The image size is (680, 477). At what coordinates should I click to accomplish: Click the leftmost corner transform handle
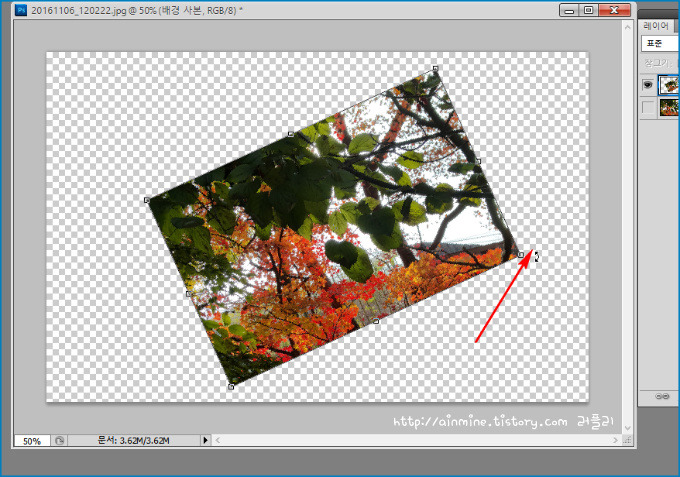click(147, 200)
